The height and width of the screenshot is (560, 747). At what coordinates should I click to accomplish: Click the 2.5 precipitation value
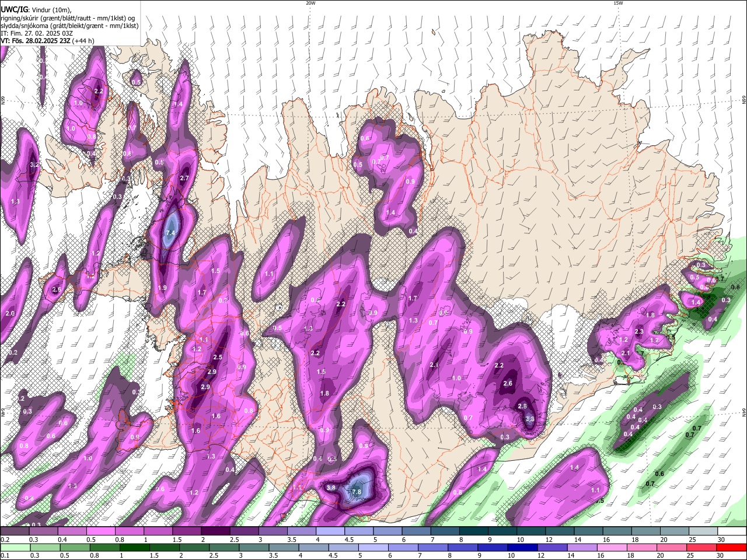click(218, 358)
